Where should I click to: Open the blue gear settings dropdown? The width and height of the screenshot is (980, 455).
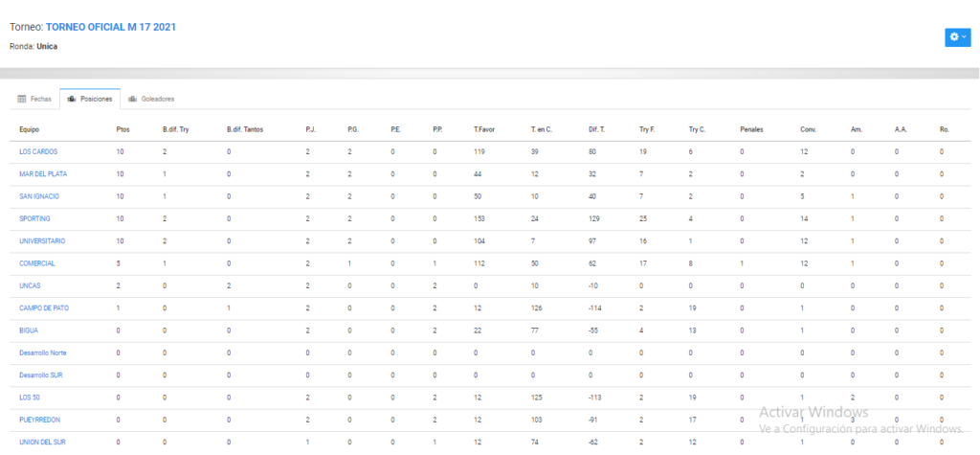click(957, 37)
